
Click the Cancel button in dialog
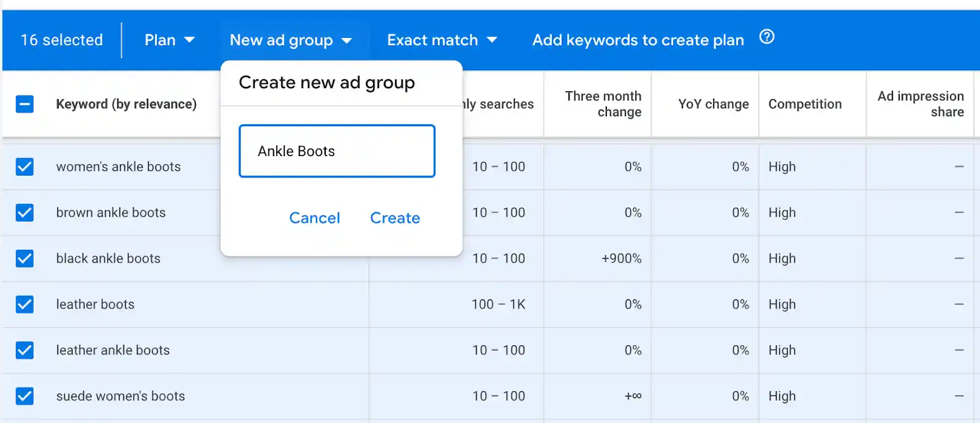314,218
